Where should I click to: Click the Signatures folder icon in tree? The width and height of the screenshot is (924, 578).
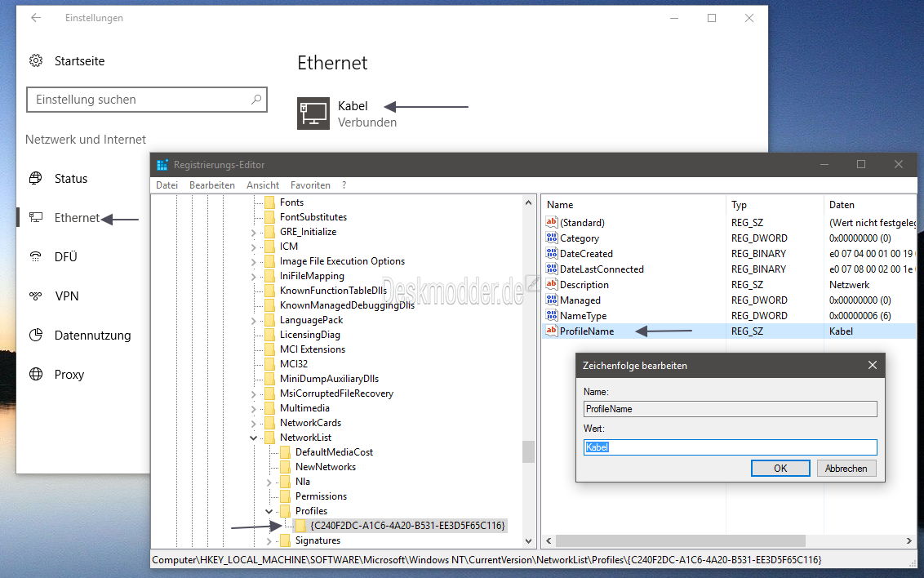[285, 540]
